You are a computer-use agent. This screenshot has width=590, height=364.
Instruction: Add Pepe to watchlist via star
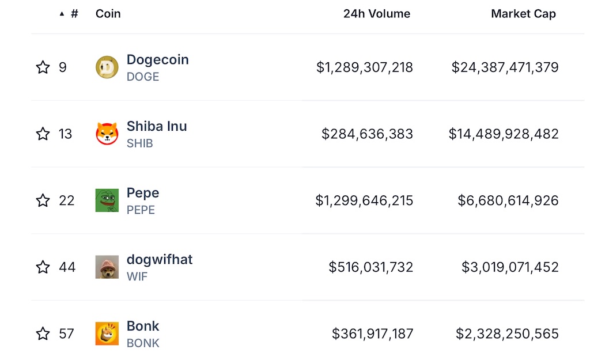(x=43, y=200)
